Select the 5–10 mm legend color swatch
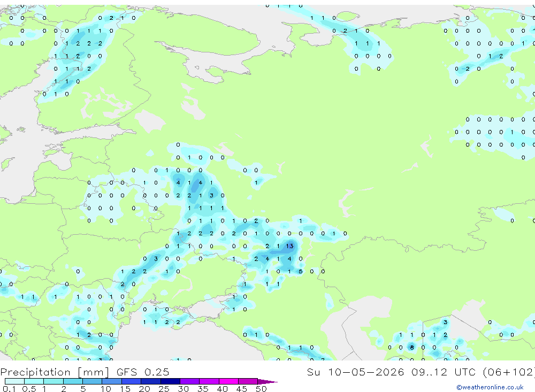This screenshot has height=392, width=535. 92,381
